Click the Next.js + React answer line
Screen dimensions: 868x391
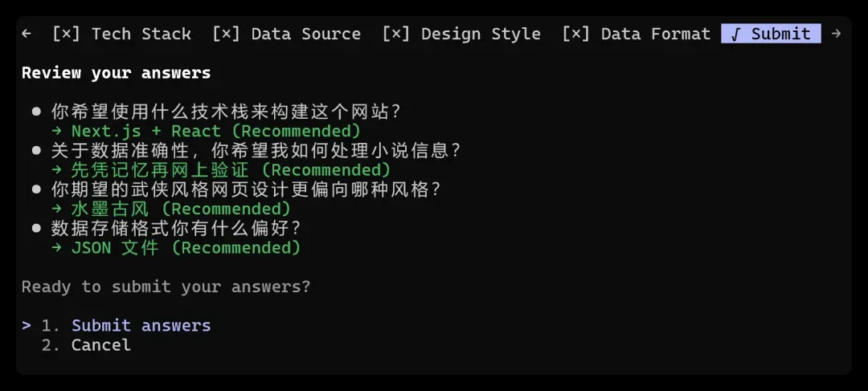pos(206,132)
